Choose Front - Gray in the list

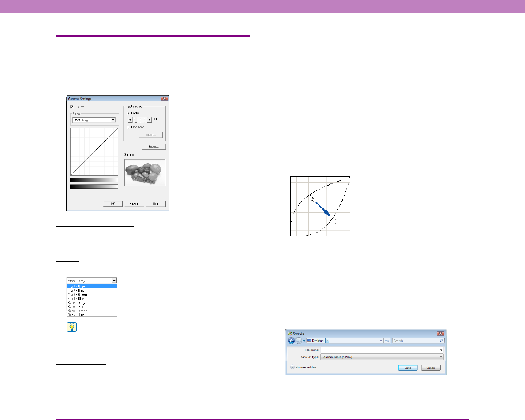[92, 286]
